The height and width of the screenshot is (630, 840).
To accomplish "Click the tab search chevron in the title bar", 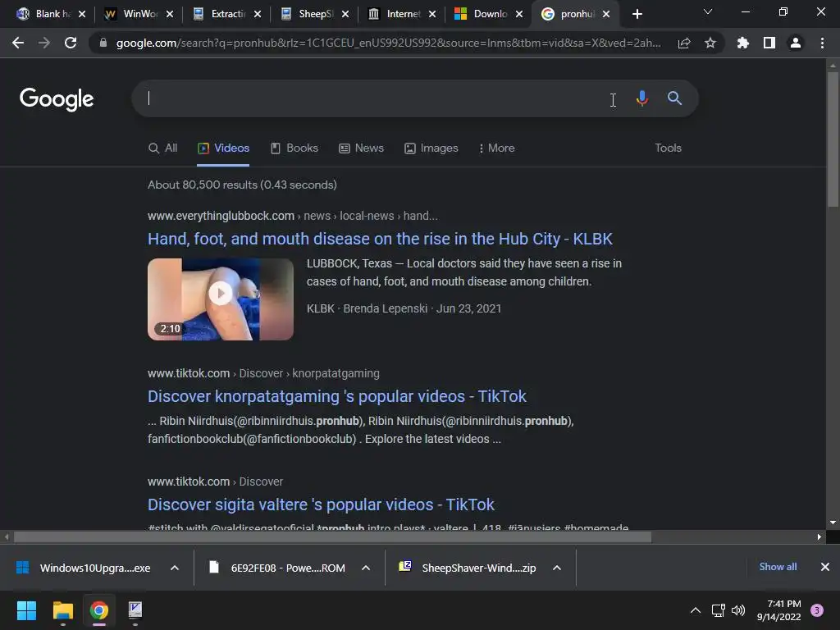I will pyautogui.click(x=708, y=11).
